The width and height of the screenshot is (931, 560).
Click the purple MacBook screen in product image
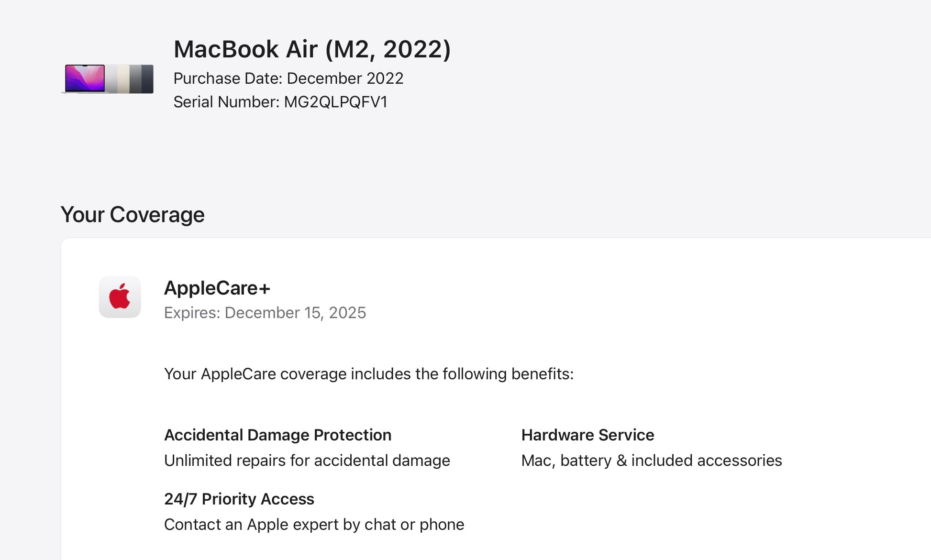pyautogui.click(x=85, y=78)
